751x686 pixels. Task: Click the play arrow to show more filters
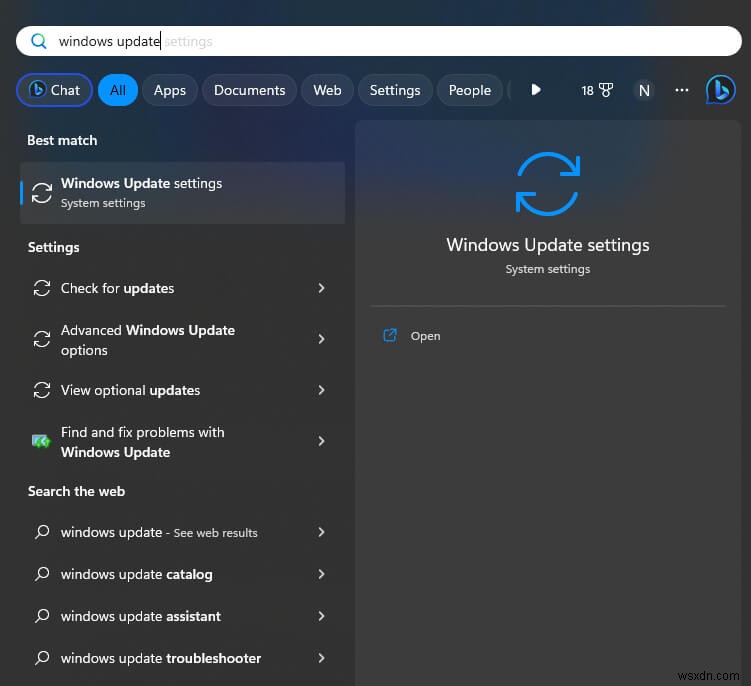tap(536, 90)
